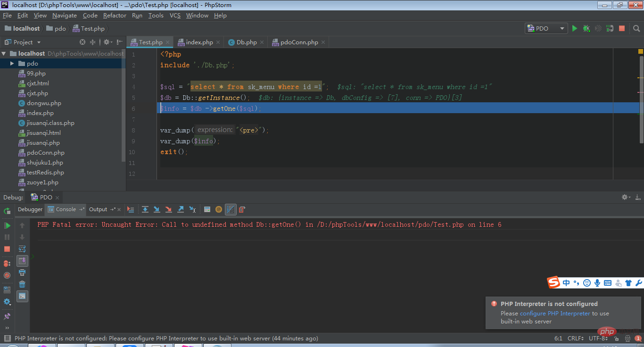644x347 pixels.
Task: Click Run to Cursor debugger icon
Action: (192, 209)
